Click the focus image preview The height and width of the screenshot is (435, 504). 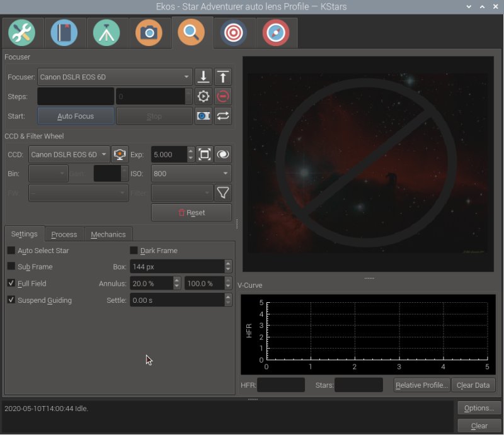(368, 164)
